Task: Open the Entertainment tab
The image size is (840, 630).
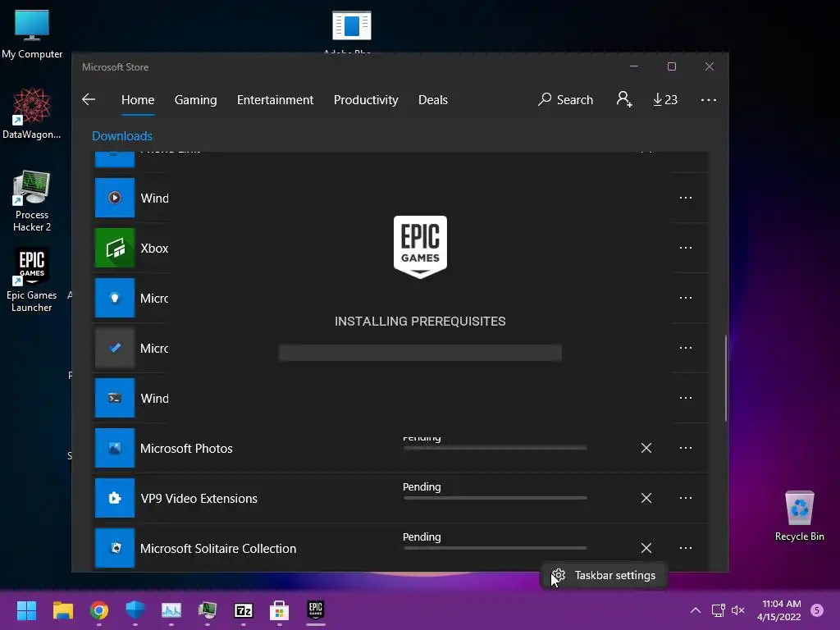Action: click(275, 99)
